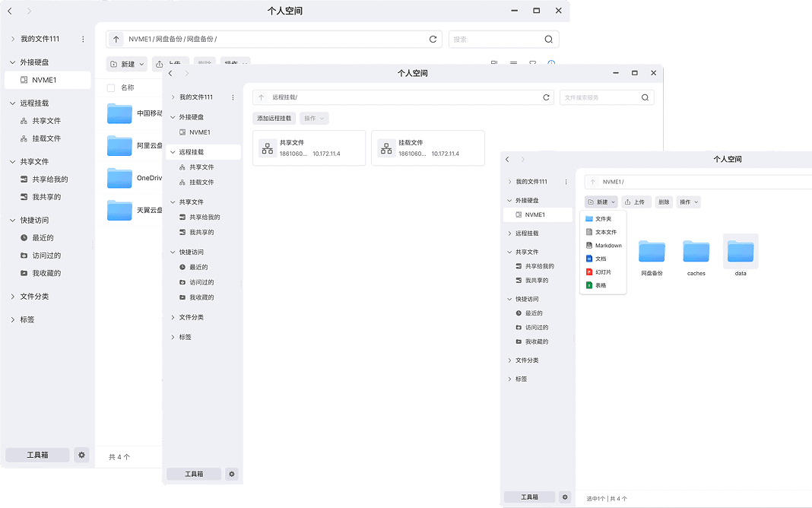Choose 文件夹 from the 新建 menu
Image resolution: width=812 pixels, height=508 pixels.
603,219
